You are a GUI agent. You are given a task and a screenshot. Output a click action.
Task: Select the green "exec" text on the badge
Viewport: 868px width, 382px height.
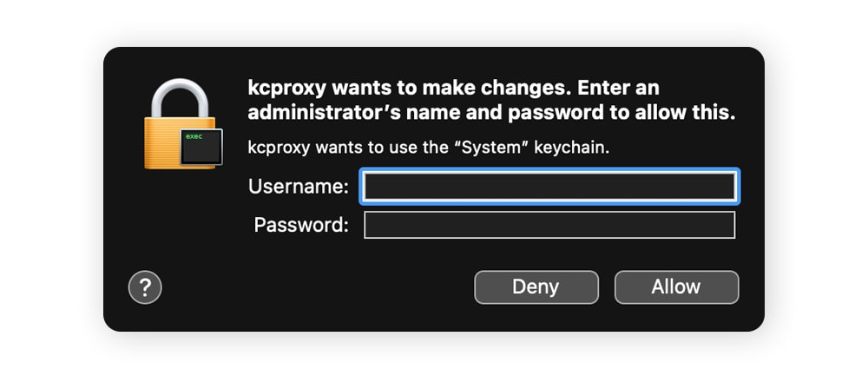[194, 136]
